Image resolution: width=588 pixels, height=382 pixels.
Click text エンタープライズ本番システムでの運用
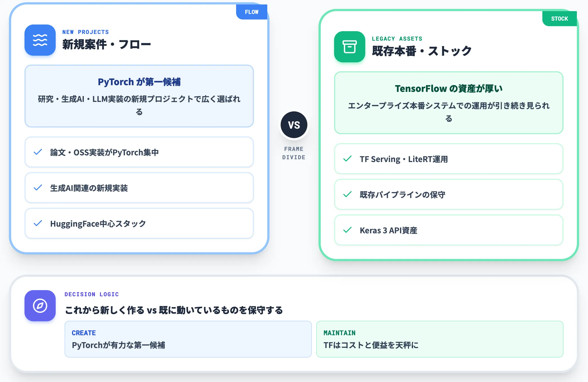point(417,106)
